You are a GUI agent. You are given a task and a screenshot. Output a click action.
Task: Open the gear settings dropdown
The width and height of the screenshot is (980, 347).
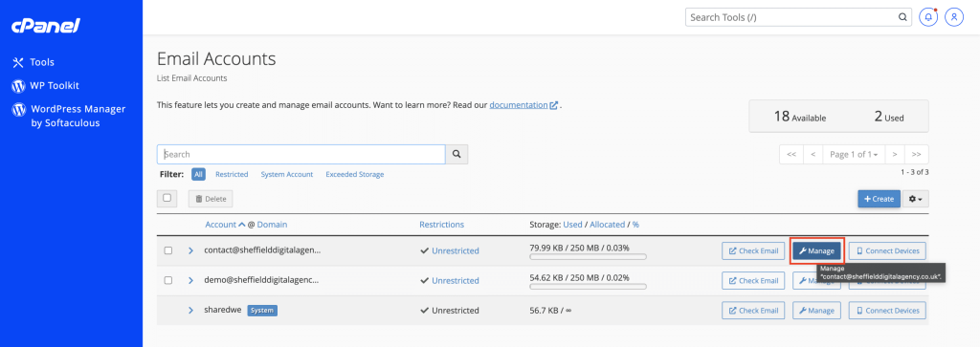click(916, 199)
